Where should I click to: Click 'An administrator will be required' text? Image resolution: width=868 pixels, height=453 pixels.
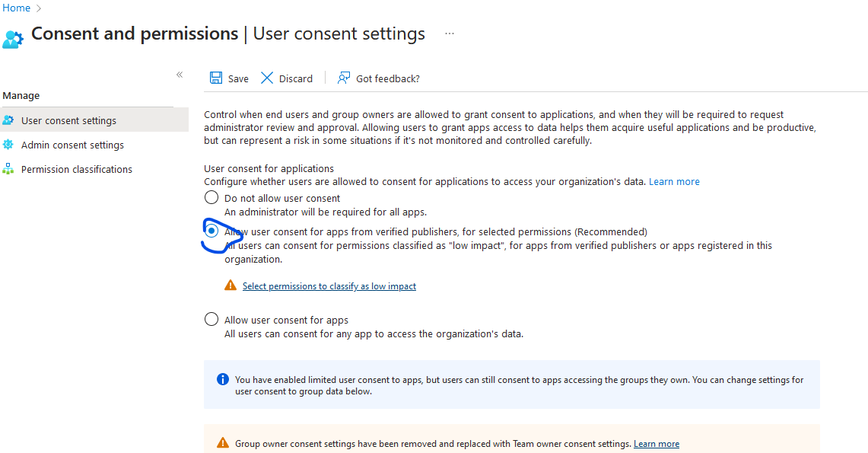[326, 212]
